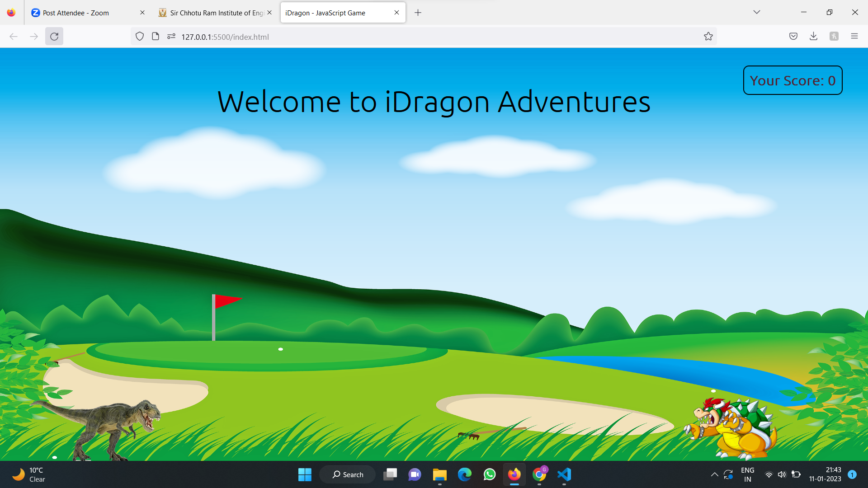Toggle Wi-Fi from the system tray
This screenshot has height=488, width=868.
pos(769,474)
